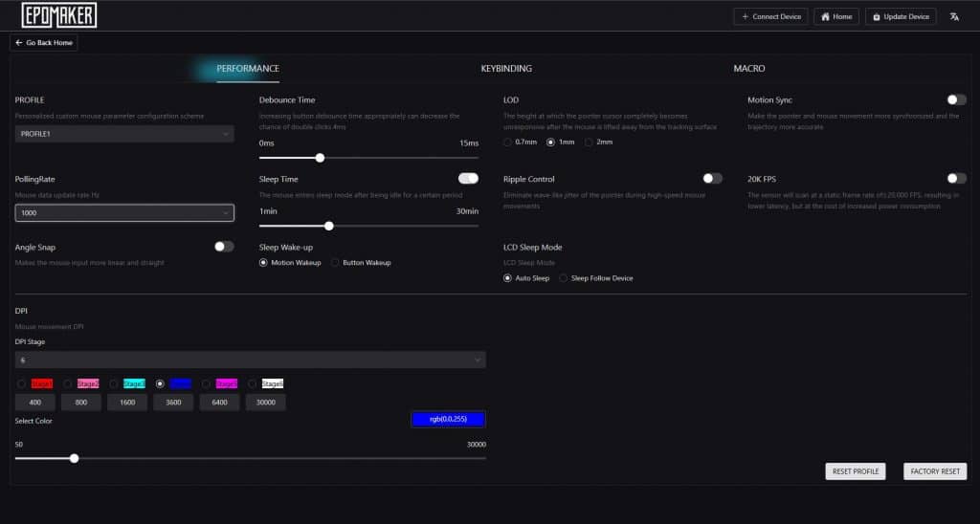The image size is (980, 524).
Task: Enable the Angle Snap switch
Action: click(224, 247)
